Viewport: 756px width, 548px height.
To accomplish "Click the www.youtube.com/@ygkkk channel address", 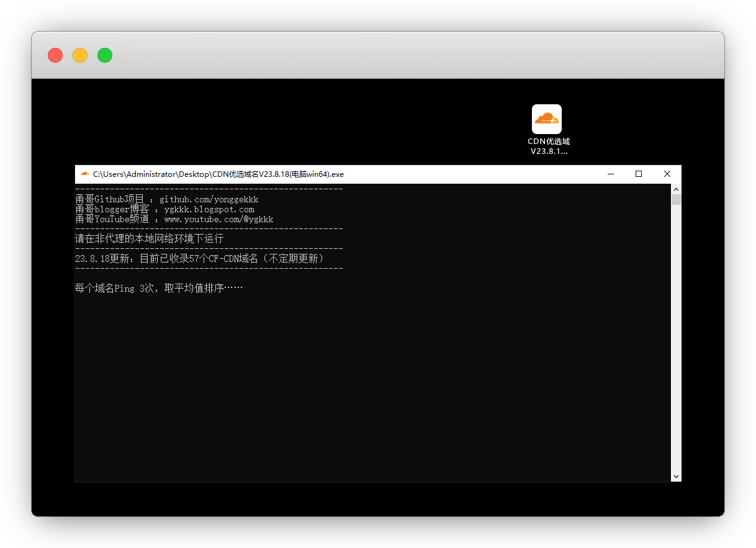I will coord(218,220).
